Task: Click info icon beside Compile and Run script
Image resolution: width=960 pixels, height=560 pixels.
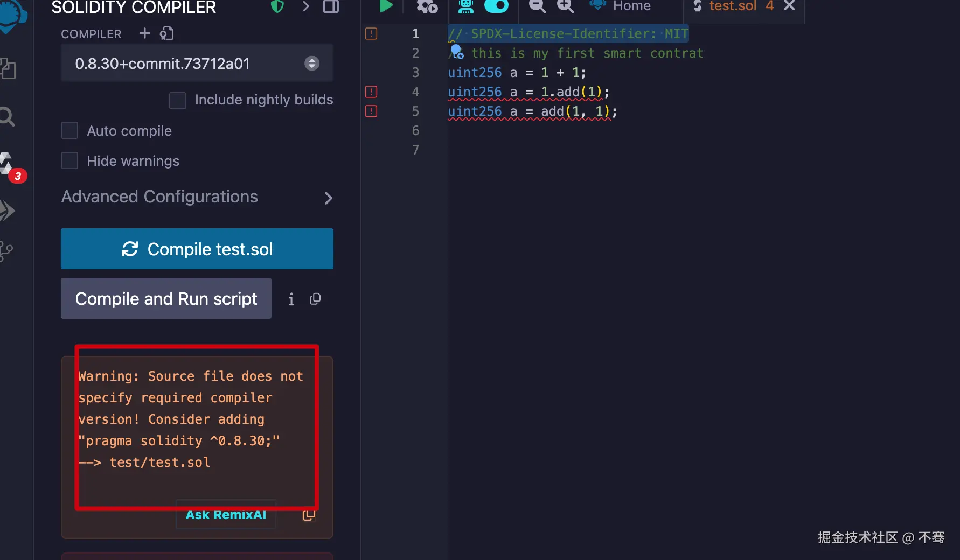Action: pos(291,299)
